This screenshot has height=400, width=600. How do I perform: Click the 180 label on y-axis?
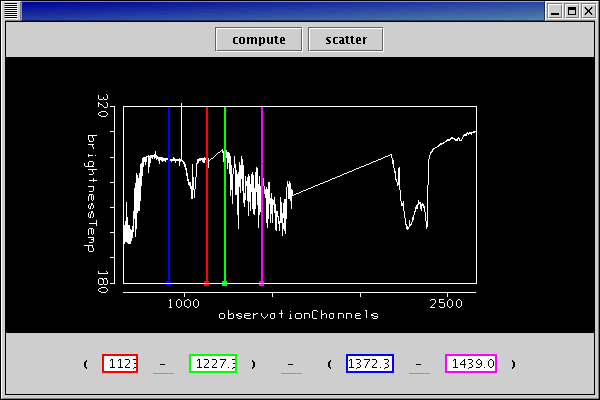[103, 282]
